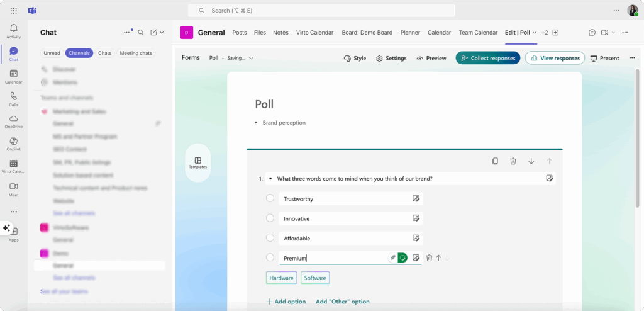
Task: Open the Virto Calendar tab
Action: click(x=314, y=33)
